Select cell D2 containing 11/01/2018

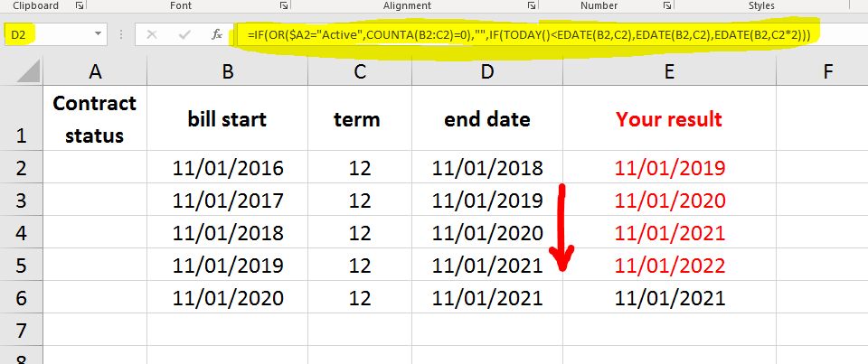pos(487,167)
